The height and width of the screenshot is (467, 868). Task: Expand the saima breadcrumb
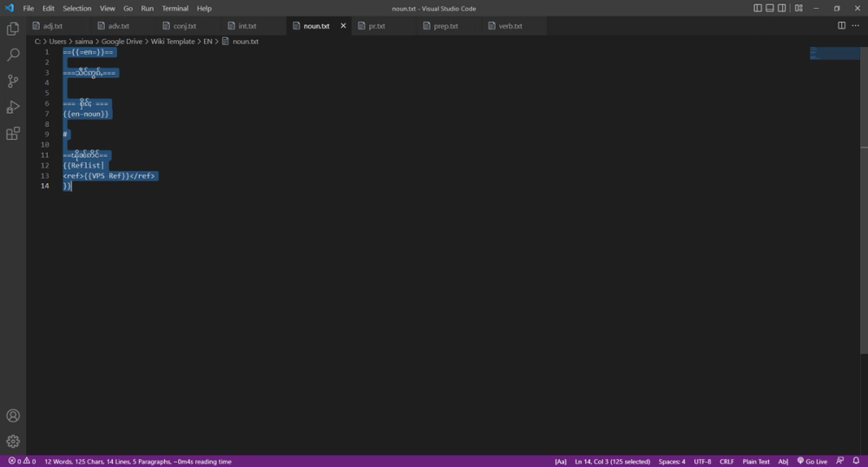[x=83, y=41]
